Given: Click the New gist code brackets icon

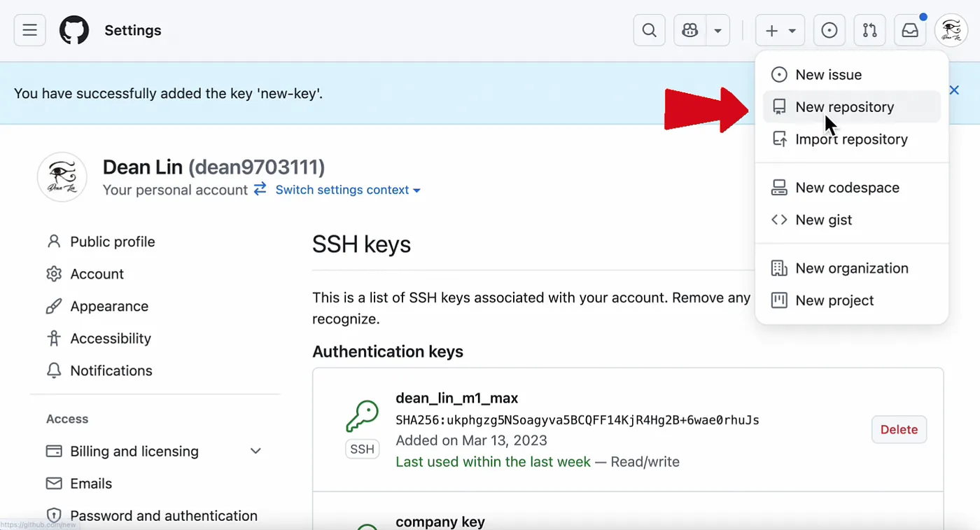Looking at the screenshot, I should click(x=779, y=220).
